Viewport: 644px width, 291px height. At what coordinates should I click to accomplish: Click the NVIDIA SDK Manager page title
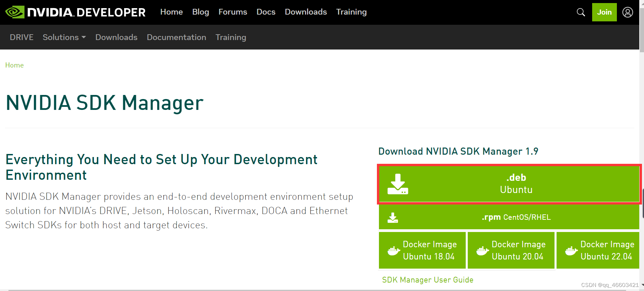point(105,103)
